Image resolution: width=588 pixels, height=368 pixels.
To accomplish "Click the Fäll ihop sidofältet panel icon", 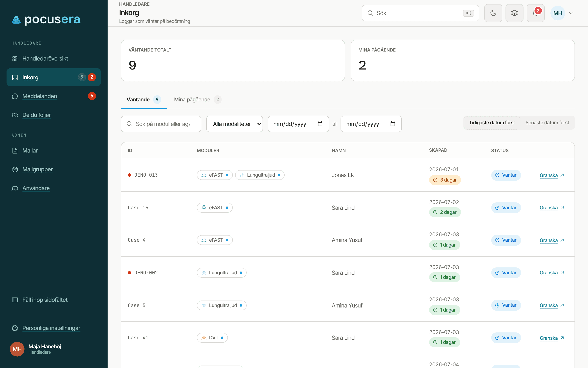I will 15,300.
